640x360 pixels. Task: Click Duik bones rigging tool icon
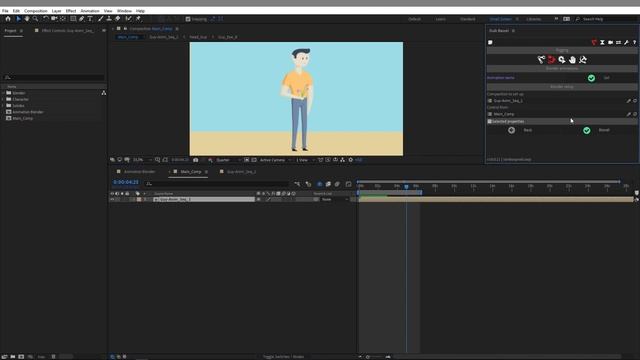(541, 60)
